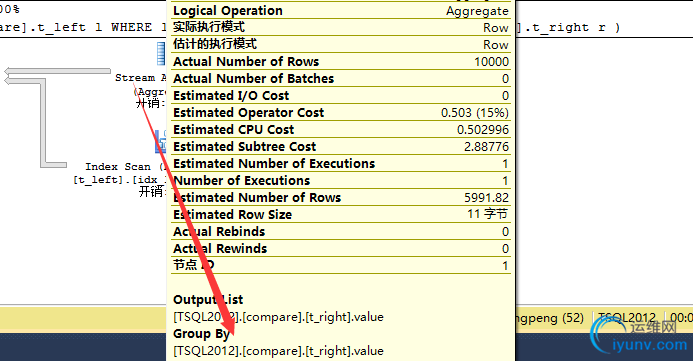Click the Logical Operation row in tooltip
Screen dimensions: 693x361
pos(341,11)
